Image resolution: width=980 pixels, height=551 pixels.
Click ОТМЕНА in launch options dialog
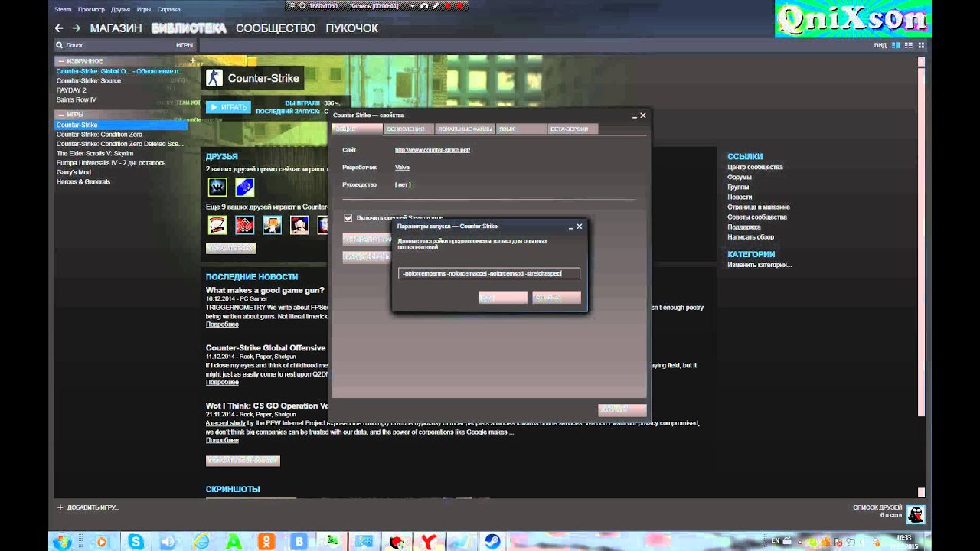(557, 297)
